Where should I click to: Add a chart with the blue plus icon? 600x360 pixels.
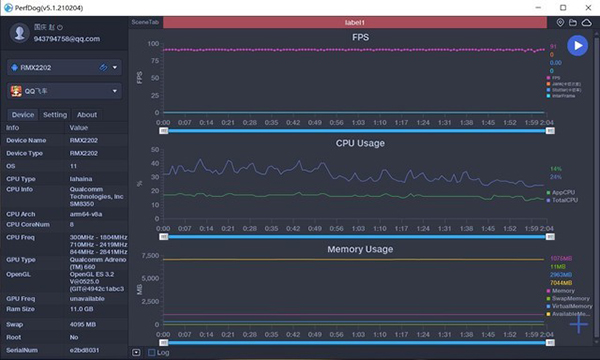pos(579,324)
